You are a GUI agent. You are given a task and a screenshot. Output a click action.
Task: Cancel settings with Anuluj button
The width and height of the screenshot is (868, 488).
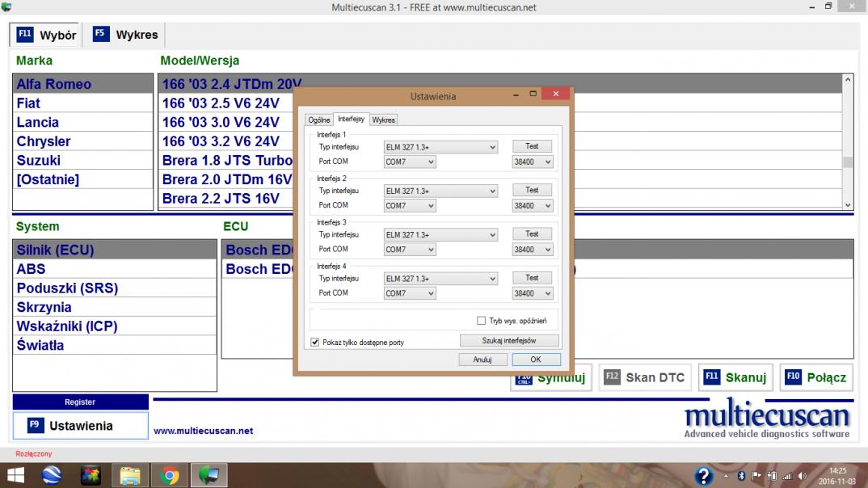pyautogui.click(x=482, y=359)
